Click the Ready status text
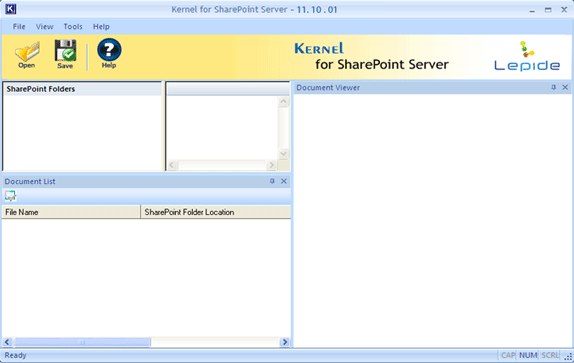This screenshot has height=363, width=574. 15,355
